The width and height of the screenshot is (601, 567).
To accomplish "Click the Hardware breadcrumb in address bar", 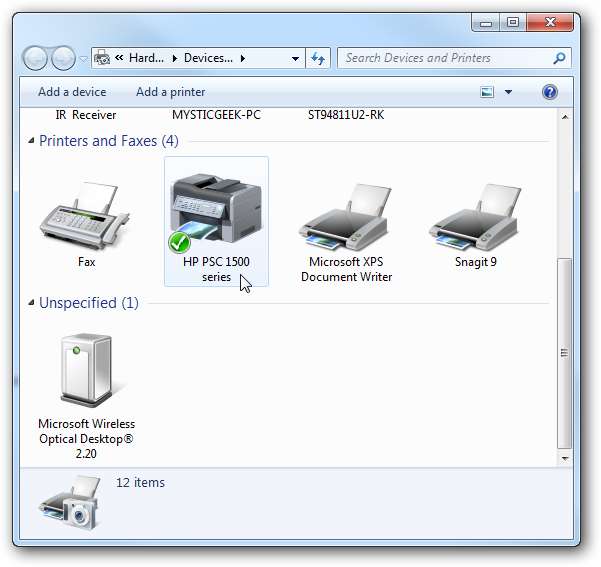I will tap(146, 58).
